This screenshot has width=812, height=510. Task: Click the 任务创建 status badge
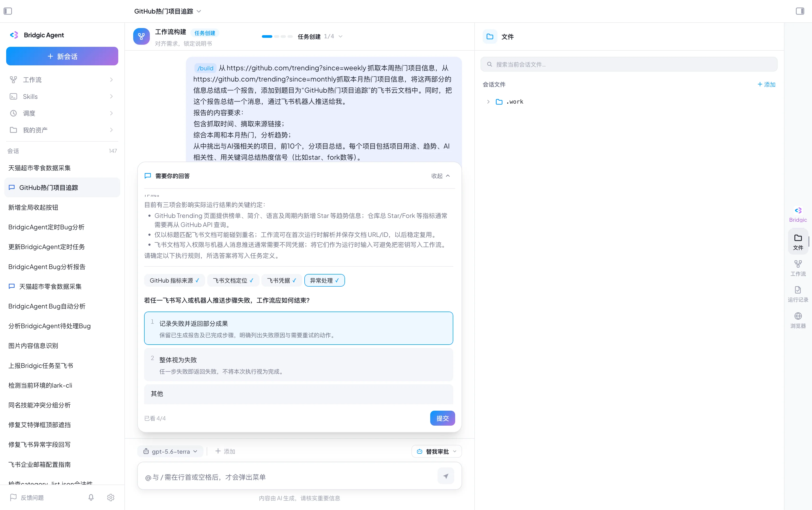pos(205,33)
